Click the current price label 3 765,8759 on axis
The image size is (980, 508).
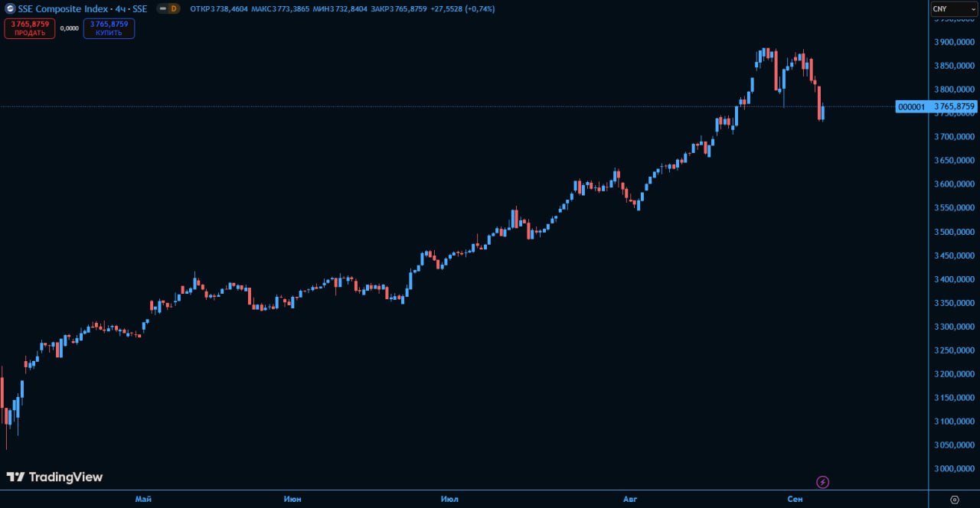pyautogui.click(x=953, y=107)
